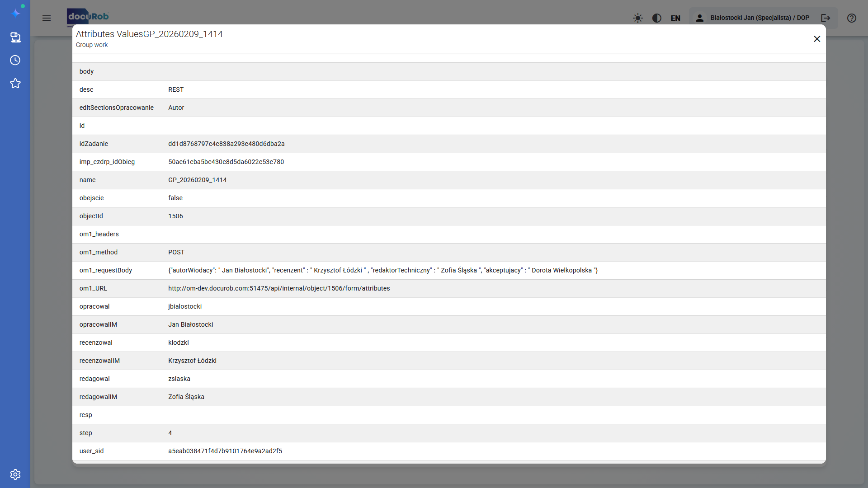The width and height of the screenshot is (868, 488).
Task: Open help via the question mark icon
Action: pos(851,18)
